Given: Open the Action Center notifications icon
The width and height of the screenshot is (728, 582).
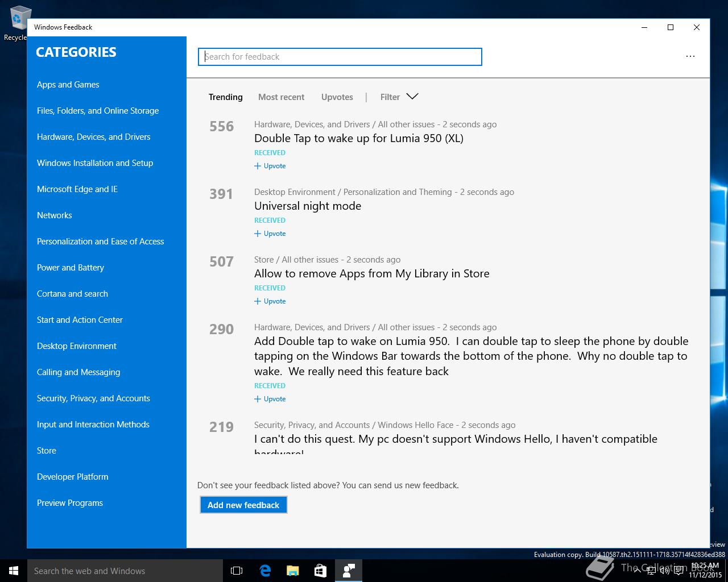Looking at the screenshot, I should 679,571.
